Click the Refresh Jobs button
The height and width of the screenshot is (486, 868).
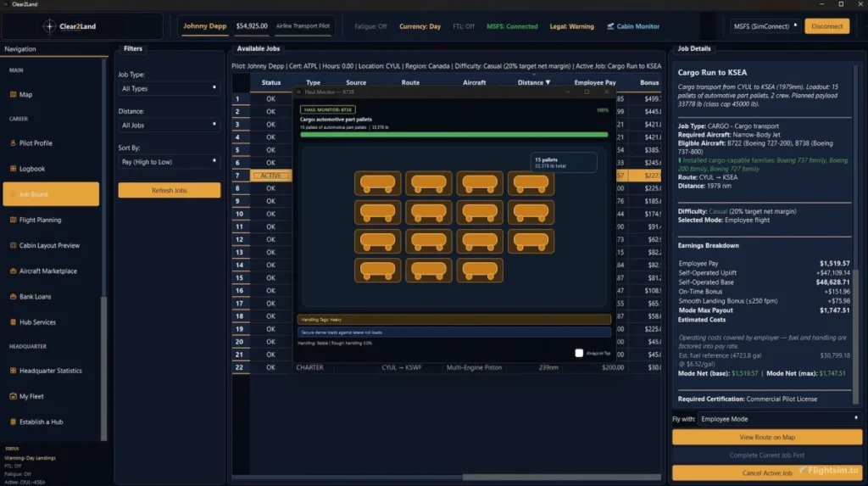pyautogui.click(x=169, y=191)
